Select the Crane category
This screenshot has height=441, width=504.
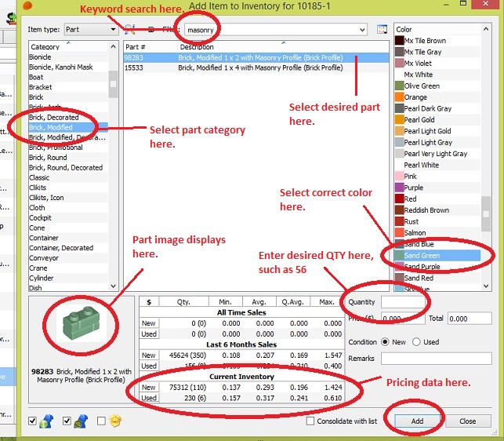[x=68, y=268]
